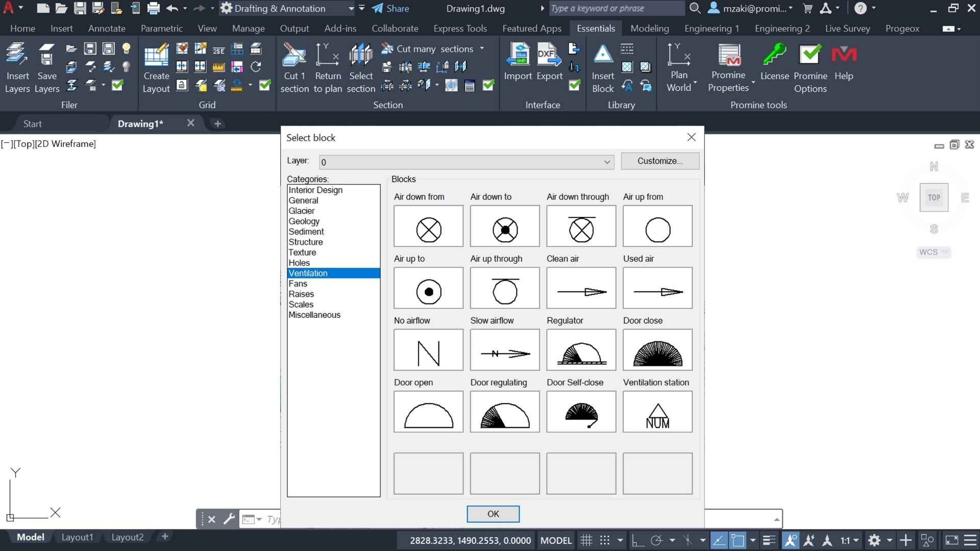Expand the Plan World dropdown
Viewport: 980px width, 551px height.
[695, 82]
